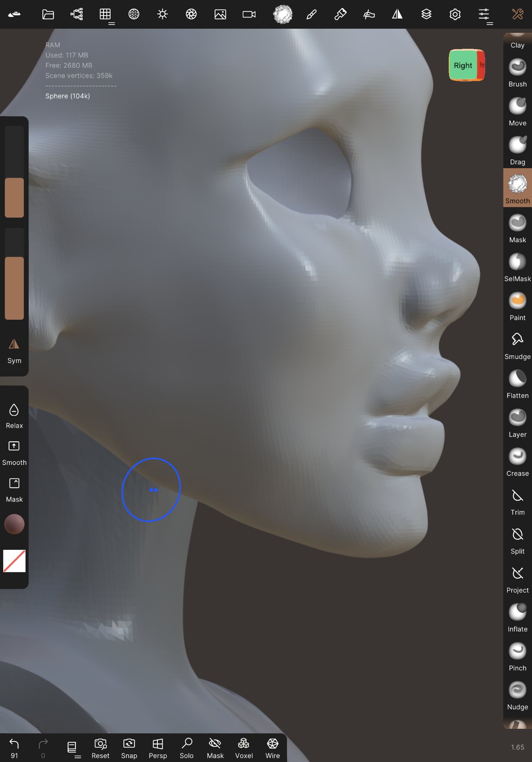This screenshot has width=532, height=762.
Task: Open the crossed tools menu at top right
Action: point(518,14)
